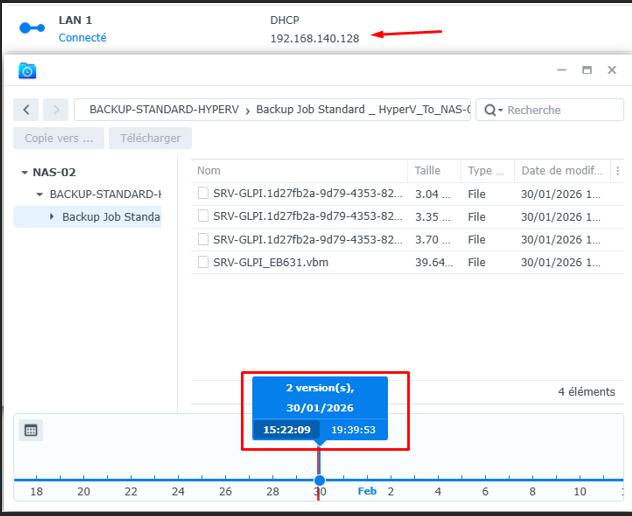The width and height of the screenshot is (632, 516).
Task: Select SRV-GLPI_EB631.vbm file name
Action: (270, 262)
